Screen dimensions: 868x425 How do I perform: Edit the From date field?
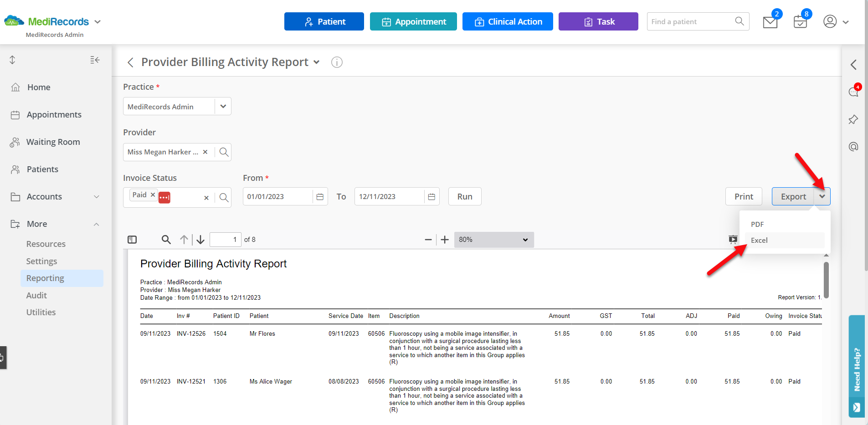point(278,196)
